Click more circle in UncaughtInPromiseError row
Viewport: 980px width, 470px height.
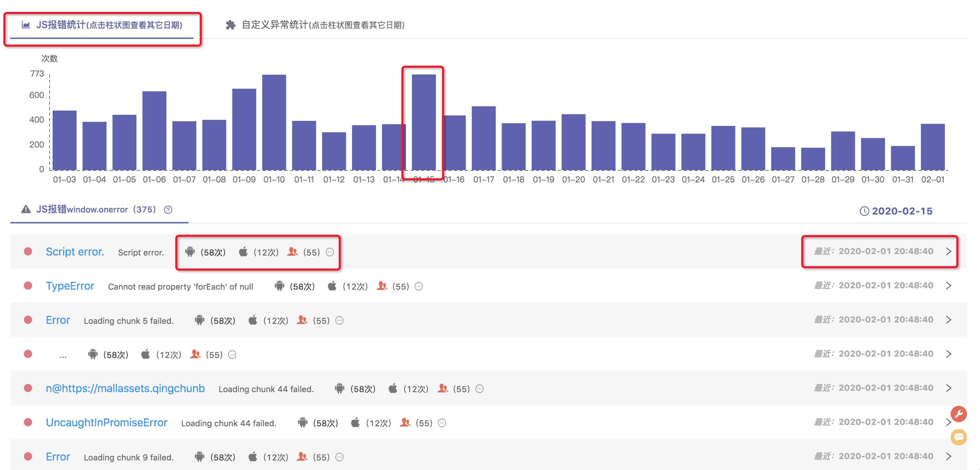click(x=442, y=423)
